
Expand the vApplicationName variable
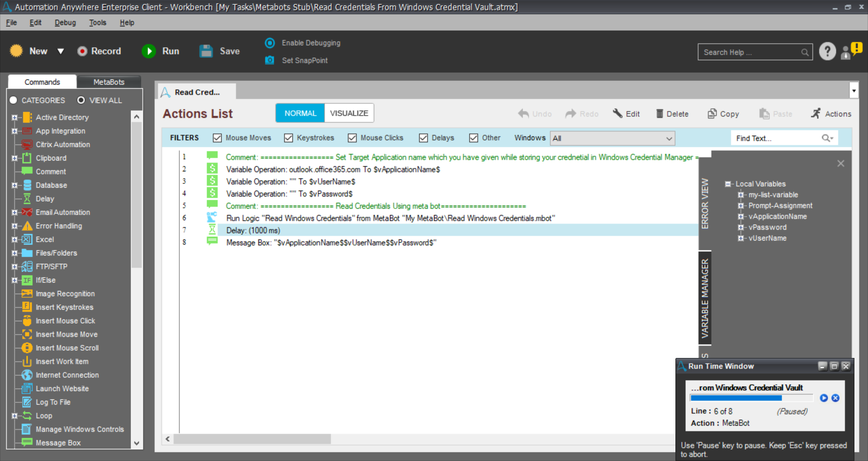(741, 216)
